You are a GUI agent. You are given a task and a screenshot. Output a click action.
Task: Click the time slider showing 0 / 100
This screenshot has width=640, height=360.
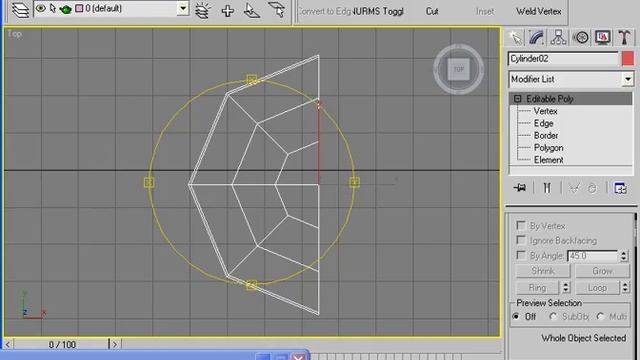click(x=62, y=344)
